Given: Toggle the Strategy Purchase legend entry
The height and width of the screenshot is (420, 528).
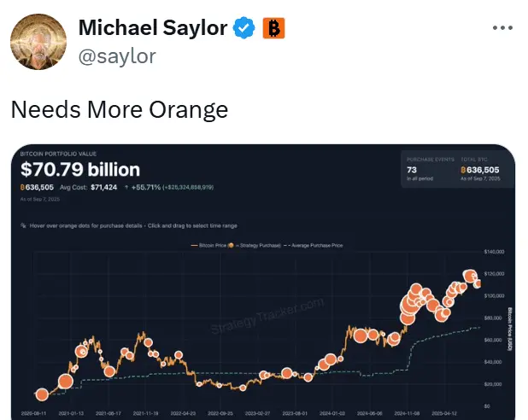Looking at the screenshot, I should click(x=255, y=245).
